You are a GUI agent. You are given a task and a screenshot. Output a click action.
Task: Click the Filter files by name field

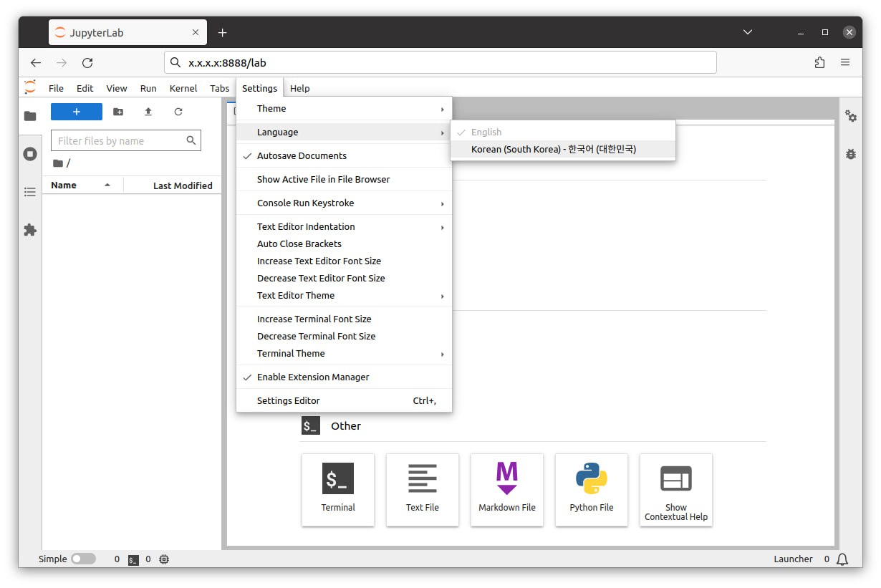click(x=126, y=140)
